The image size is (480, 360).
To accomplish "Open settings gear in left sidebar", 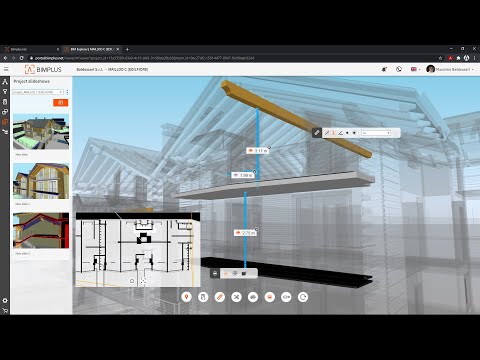I will (5, 300).
